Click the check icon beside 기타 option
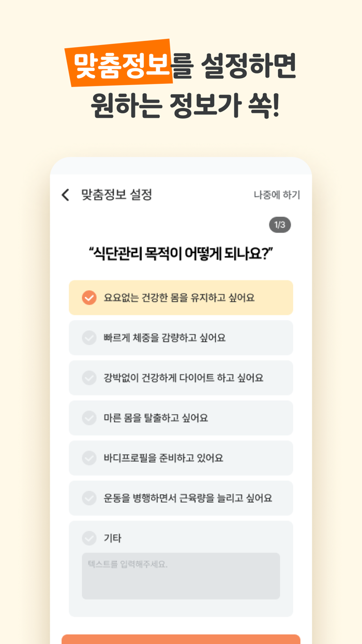The width and height of the screenshot is (362, 644). 88,538
